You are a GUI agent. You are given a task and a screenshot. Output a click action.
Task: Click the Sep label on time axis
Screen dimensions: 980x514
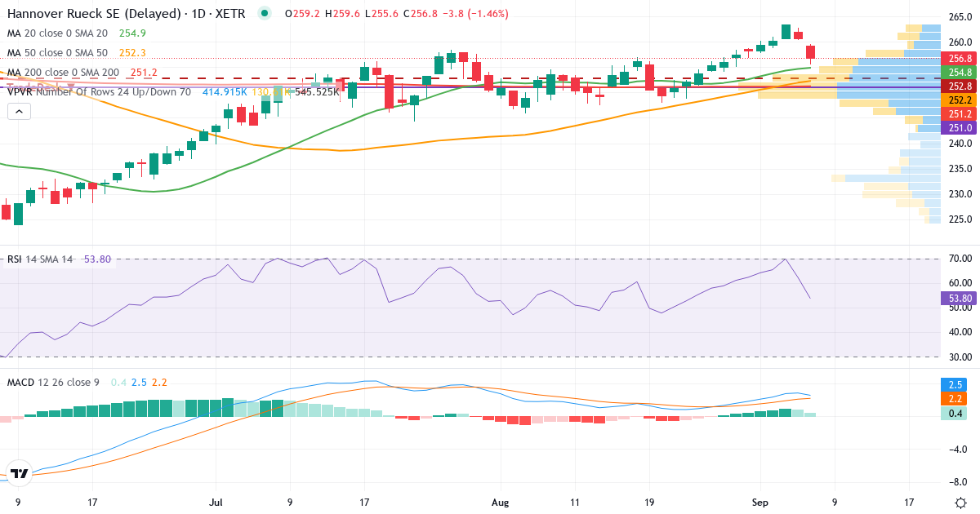pos(759,503)
